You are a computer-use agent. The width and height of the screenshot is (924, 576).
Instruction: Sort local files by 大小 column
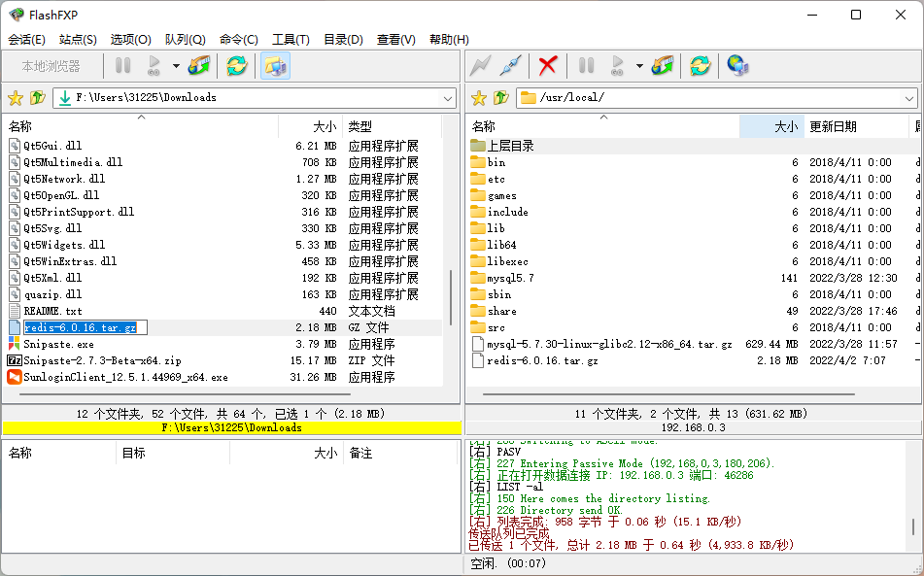point(310,126)
